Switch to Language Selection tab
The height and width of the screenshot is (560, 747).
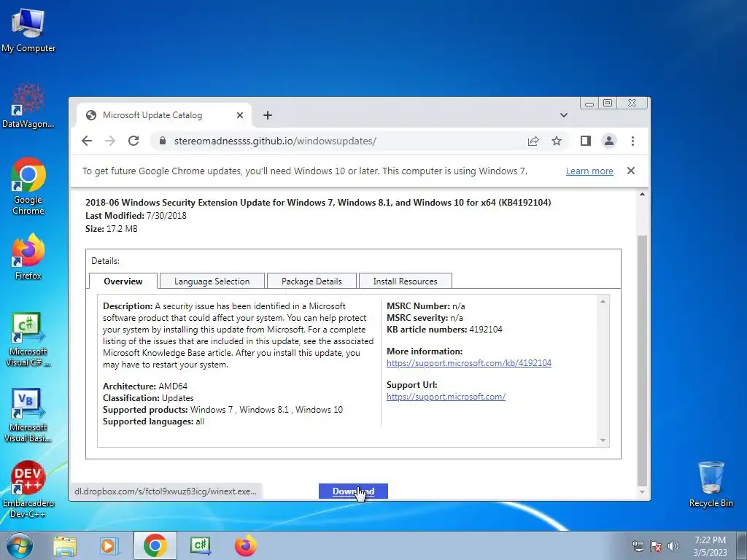pyautogui.click(x=212, y=281)
